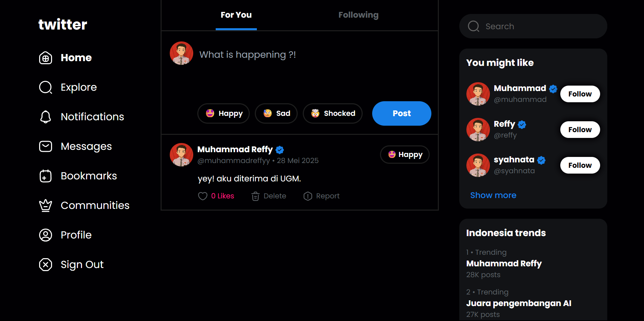644x321 pixels.
Task: Open Notifications
Action: pyautogui.click(x=92, y=117)
